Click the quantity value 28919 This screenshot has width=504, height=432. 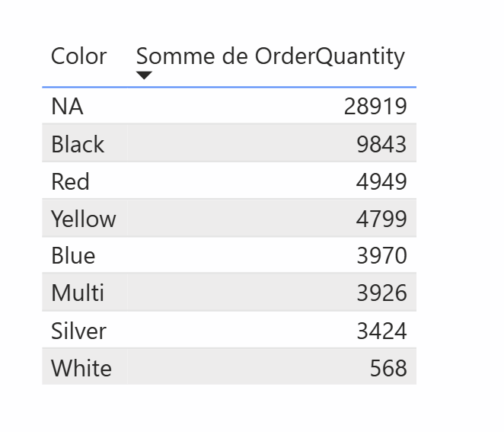(x=375, y=106)
